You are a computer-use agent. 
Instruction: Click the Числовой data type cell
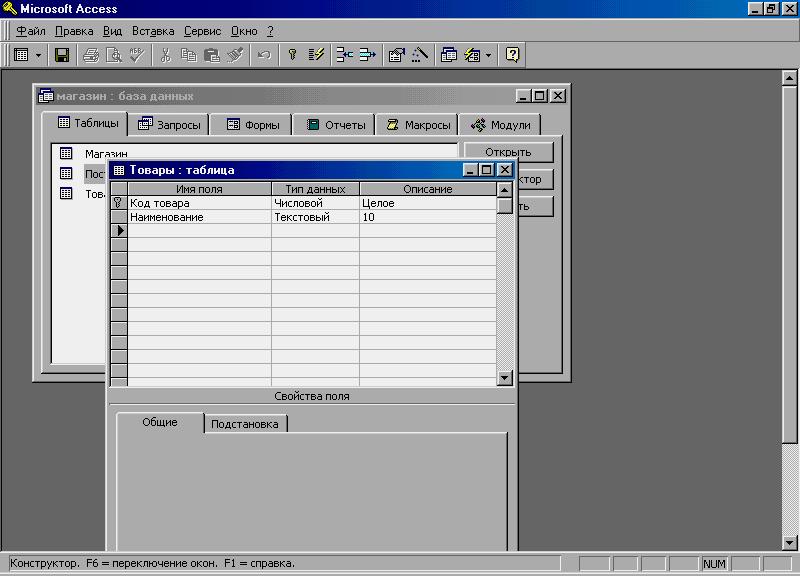point(315,203)
